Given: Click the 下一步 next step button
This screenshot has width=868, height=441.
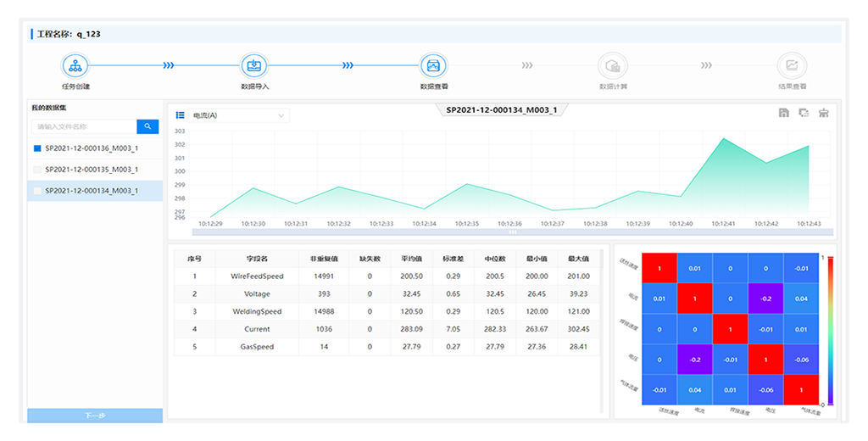Looking at the screenshot, I should [95, 416].
